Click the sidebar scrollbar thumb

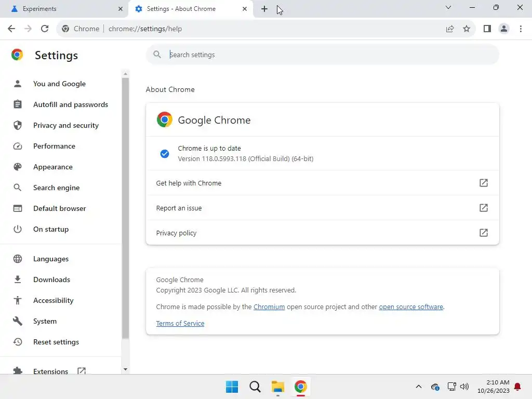[125, 208]
